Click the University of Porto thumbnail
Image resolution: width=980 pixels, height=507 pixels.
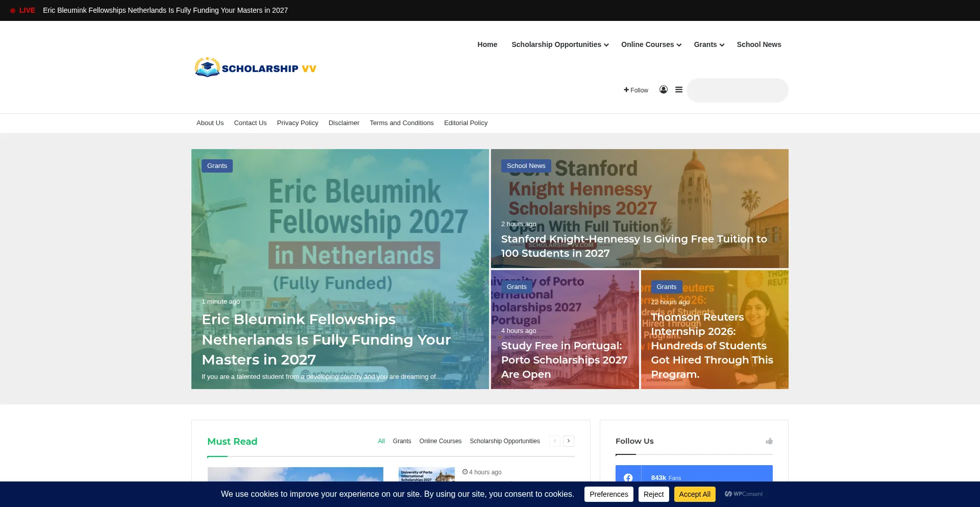(426, 474)
